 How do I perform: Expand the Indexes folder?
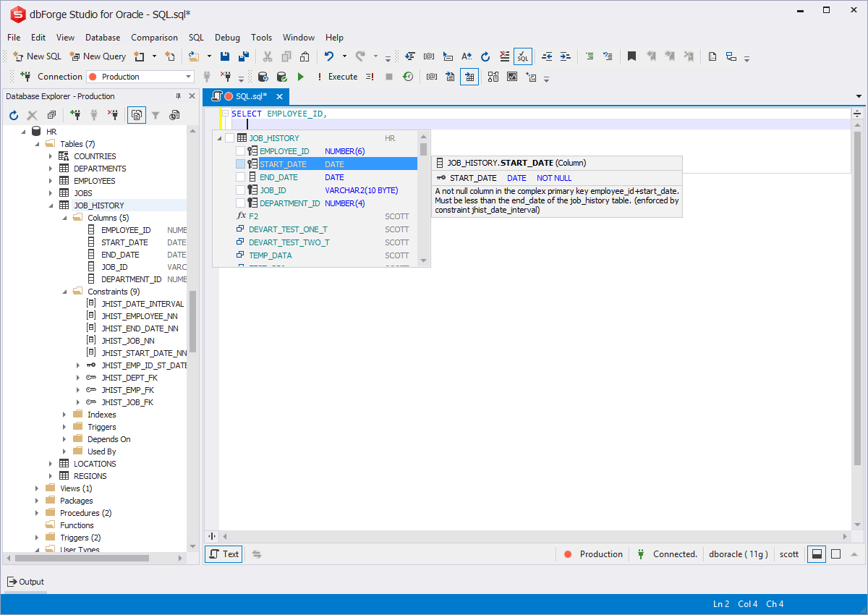64,415
